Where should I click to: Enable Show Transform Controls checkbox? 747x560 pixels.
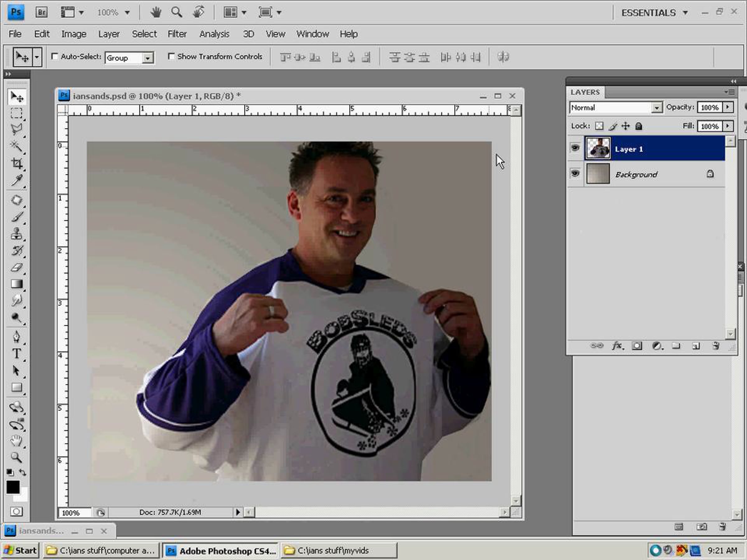coord(171,56)
